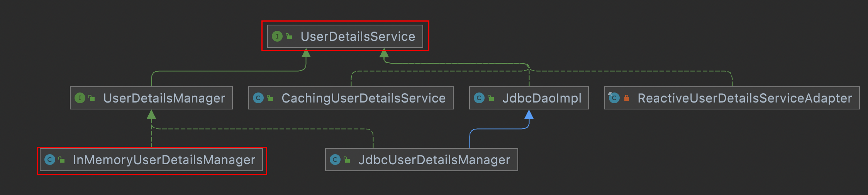The height and width of the screenshot is (195, 868).
Task: Click the public visibility icon on JdbcUserDetailsManager
Action: [x=347, y=160]
